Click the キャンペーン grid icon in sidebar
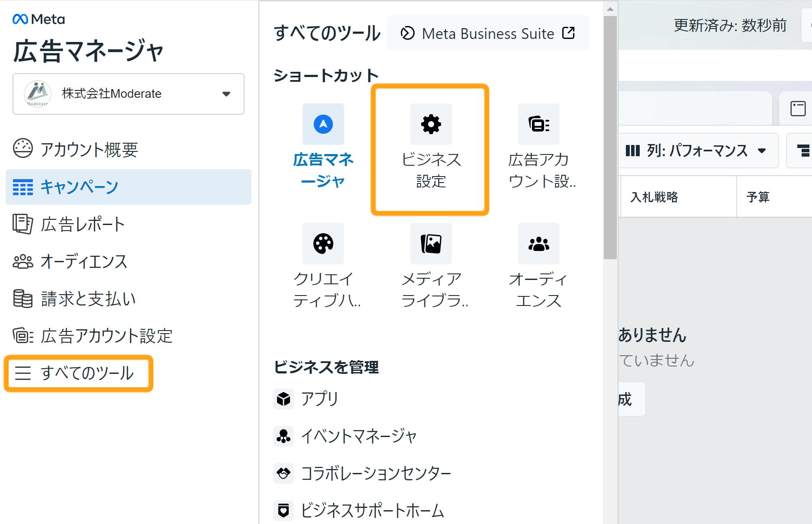 (23, 187)
